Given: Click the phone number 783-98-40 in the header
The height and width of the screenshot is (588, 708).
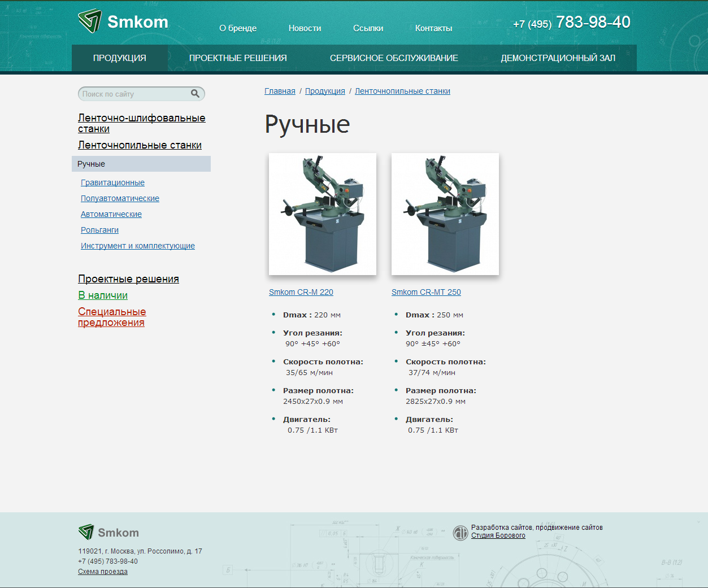Looking at the screenshot, I should point(593,22).
